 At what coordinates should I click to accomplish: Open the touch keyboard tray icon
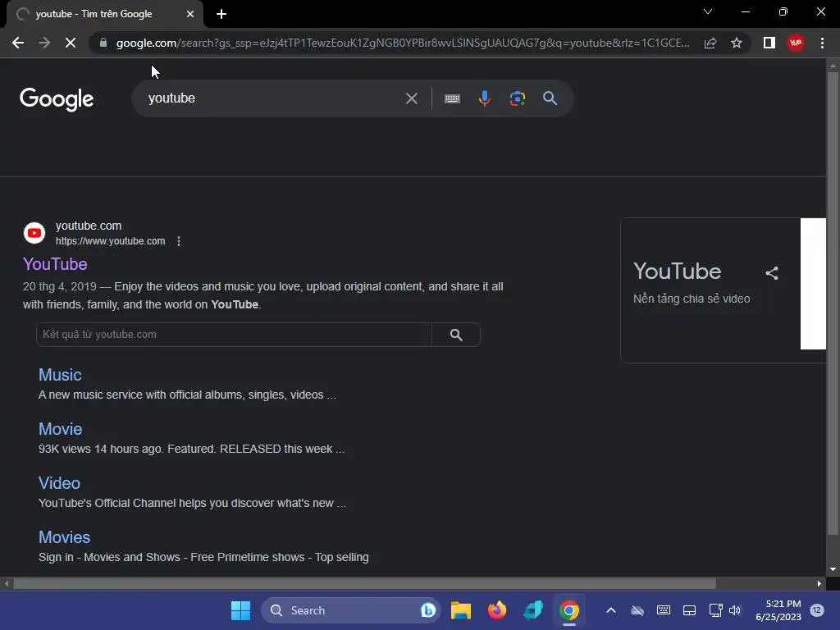pos(663,610)
